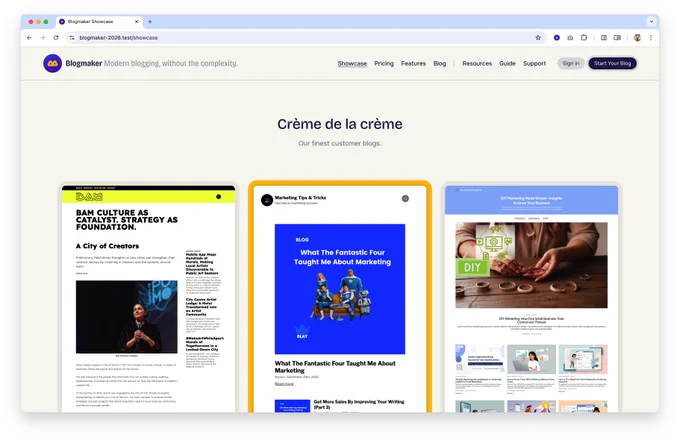Screen dimensions: 680x440
Task: Click the blue Fantastic Four post image
Action: coord(340,289)
